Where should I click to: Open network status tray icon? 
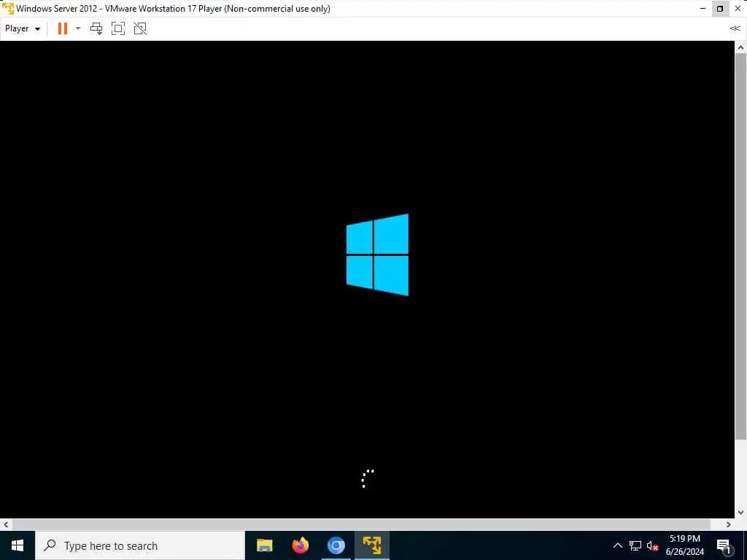pyautogui.click(x=635, y=545)
